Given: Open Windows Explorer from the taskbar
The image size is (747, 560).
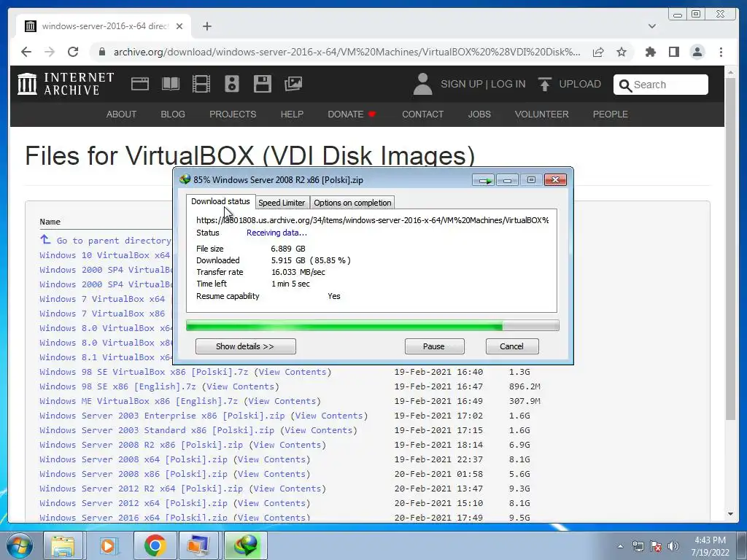Looking at the screenshot, I should click(63, 545).
